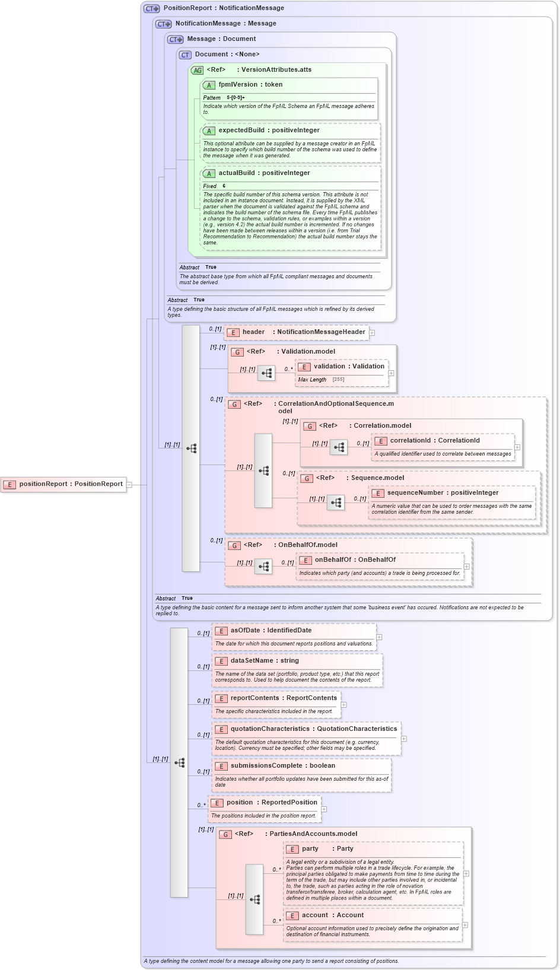Click sequence compositor of PositionReport content
This screenshot has width=560, height=970.
click(179, 762)
